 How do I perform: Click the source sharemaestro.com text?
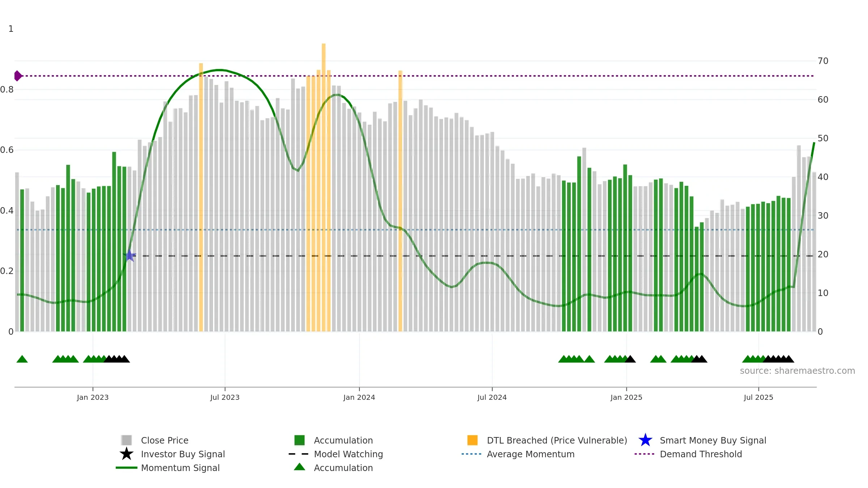(x=797, y=371)
